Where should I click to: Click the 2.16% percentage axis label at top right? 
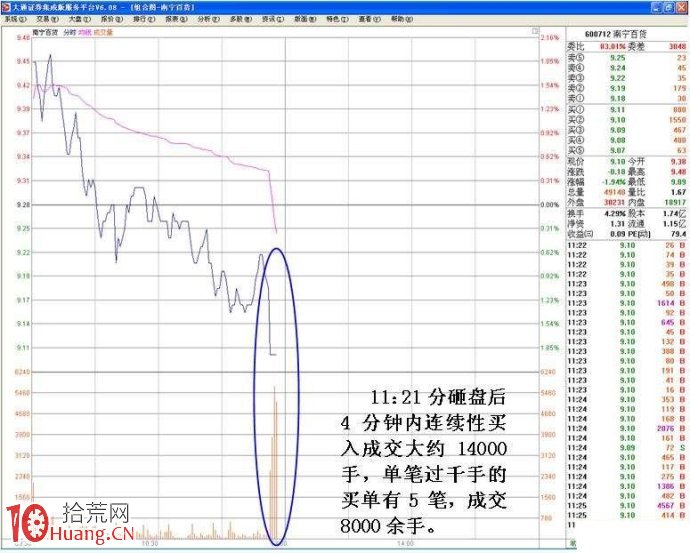pos(550,38)
